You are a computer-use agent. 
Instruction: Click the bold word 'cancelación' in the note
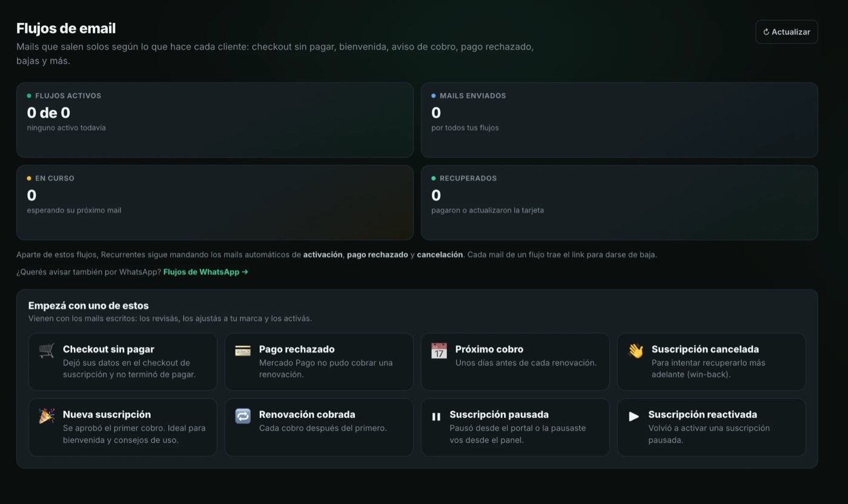[440, 255]
